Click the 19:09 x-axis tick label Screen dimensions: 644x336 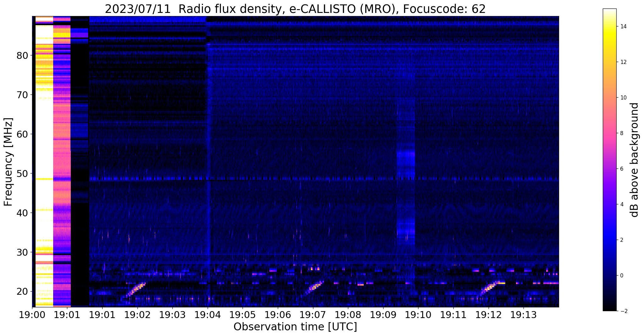tap(383, 315)
